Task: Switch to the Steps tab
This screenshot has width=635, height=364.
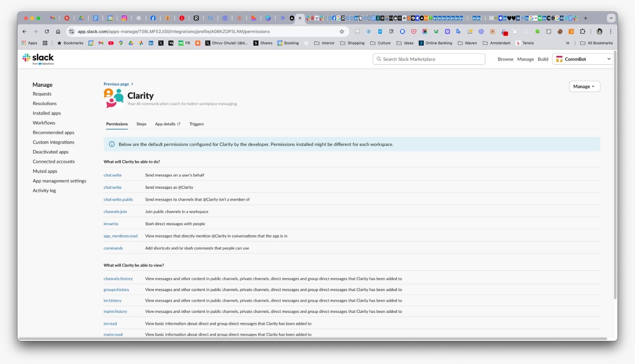Action: 141,124
